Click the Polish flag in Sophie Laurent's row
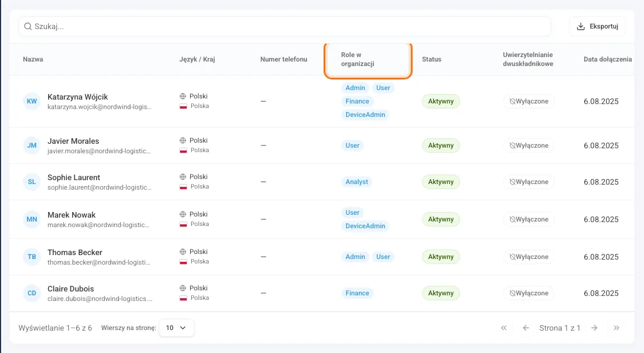 (x=183, y=186)
